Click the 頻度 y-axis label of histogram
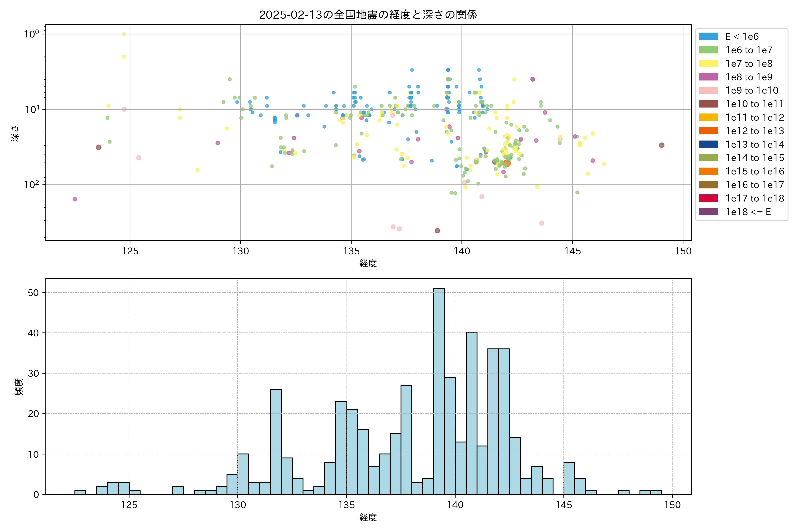798x532 pixels. tap(19, 387)
